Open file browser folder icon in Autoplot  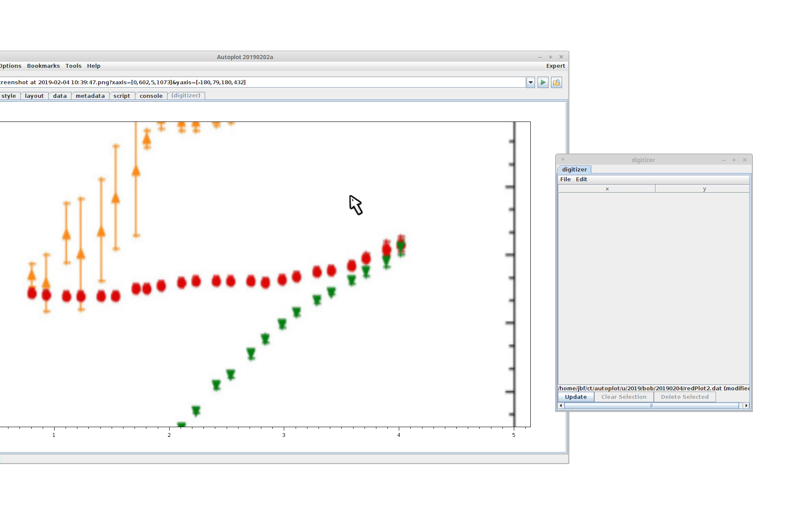click(x=557, y=82)
